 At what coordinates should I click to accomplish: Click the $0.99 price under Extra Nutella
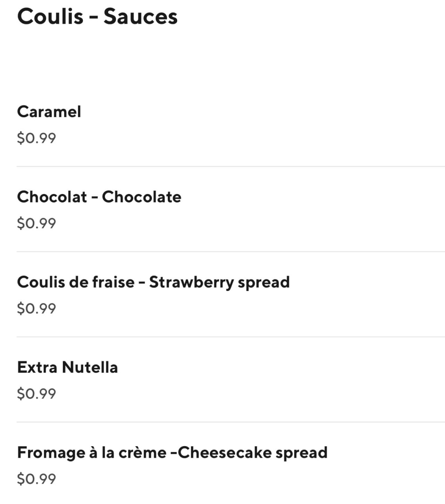pos(36,394)
